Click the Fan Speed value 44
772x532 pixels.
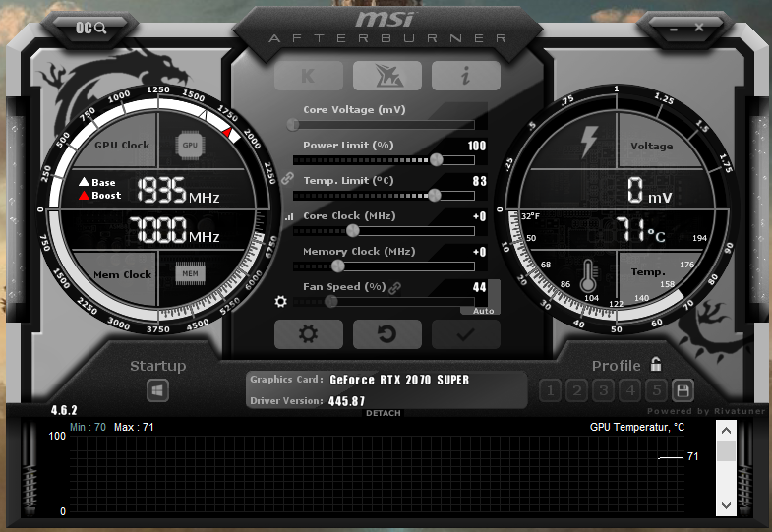pyautogui.click(x=480, y=287)
